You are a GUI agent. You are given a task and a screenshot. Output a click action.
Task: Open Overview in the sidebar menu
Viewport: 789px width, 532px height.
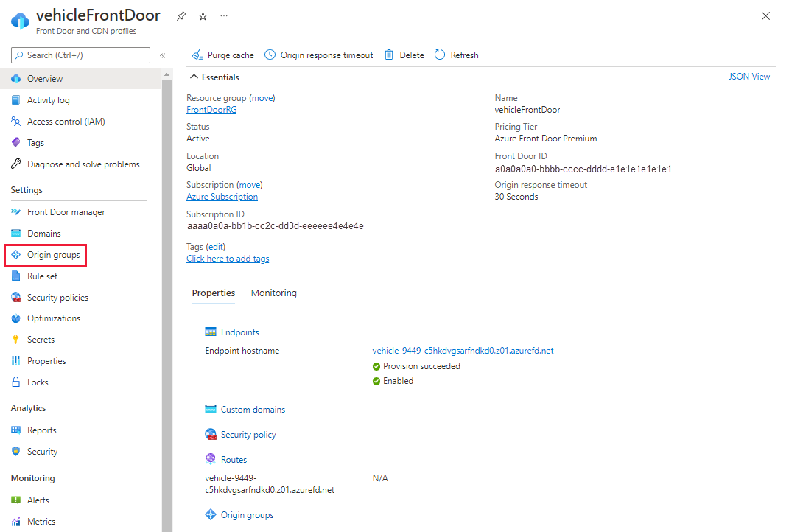(x=80, y=79)
